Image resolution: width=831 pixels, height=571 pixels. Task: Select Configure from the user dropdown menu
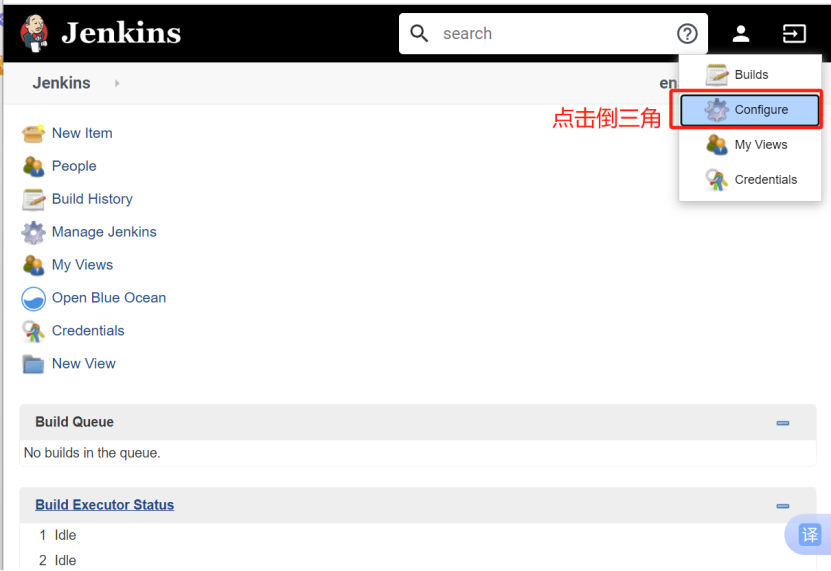pyautogui.click(x=750, y=110)
